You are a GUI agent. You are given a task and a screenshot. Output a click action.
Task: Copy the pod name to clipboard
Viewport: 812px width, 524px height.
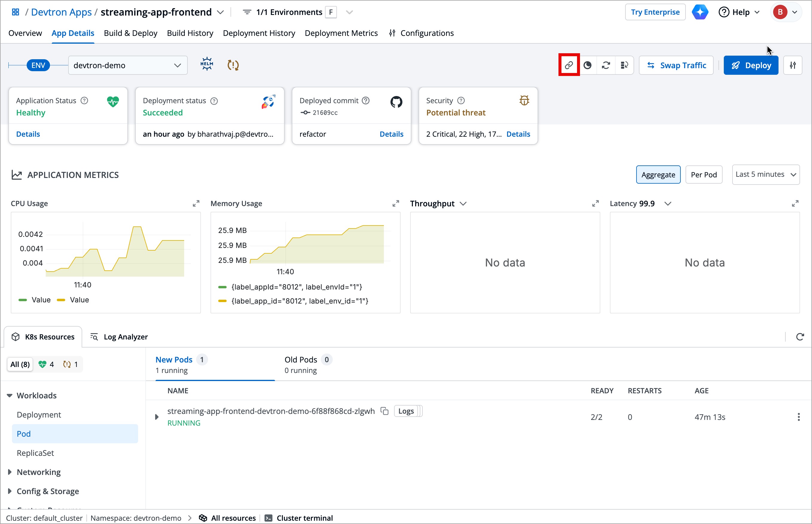tap(384, 411)
